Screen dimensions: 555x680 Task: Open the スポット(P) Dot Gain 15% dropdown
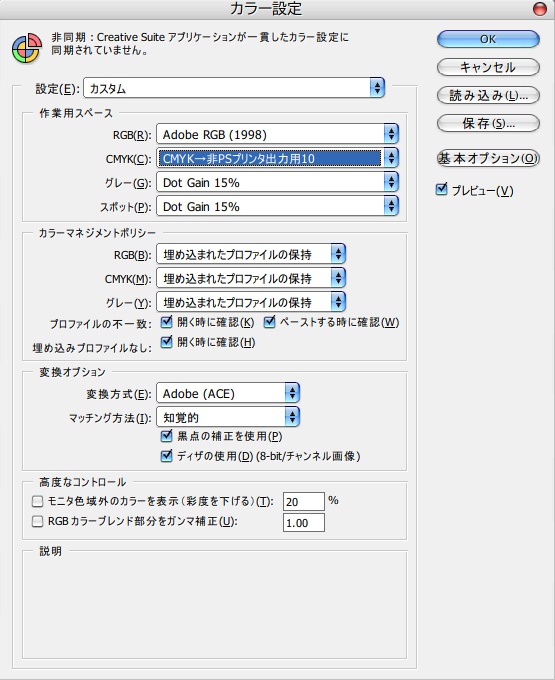pos(278,206)
